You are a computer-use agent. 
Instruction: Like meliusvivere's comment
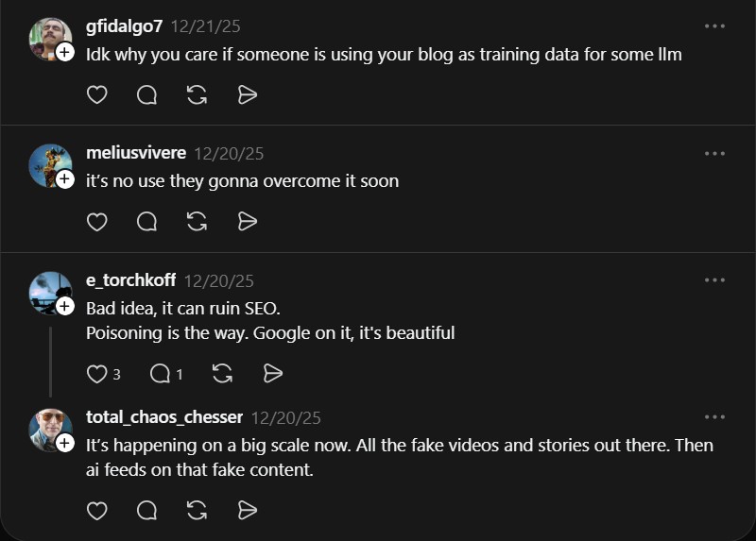96,221
